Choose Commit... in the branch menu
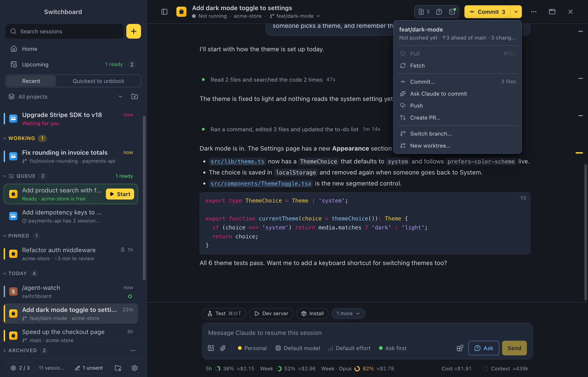Viewport: 588px width, 377px height. [x=457, y=82]
